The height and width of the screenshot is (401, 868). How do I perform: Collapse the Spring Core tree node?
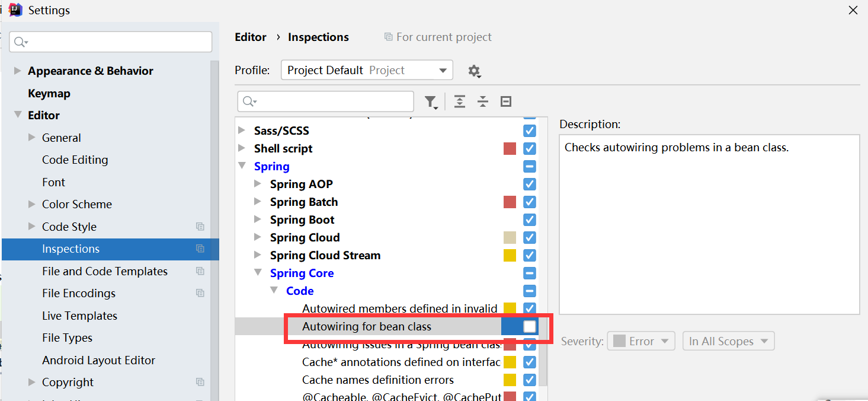coord(258,273)
